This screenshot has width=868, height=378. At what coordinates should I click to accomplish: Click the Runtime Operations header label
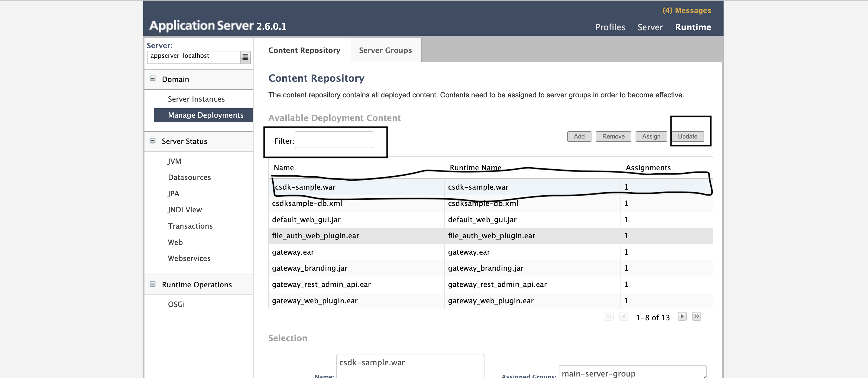click(197, 285)
